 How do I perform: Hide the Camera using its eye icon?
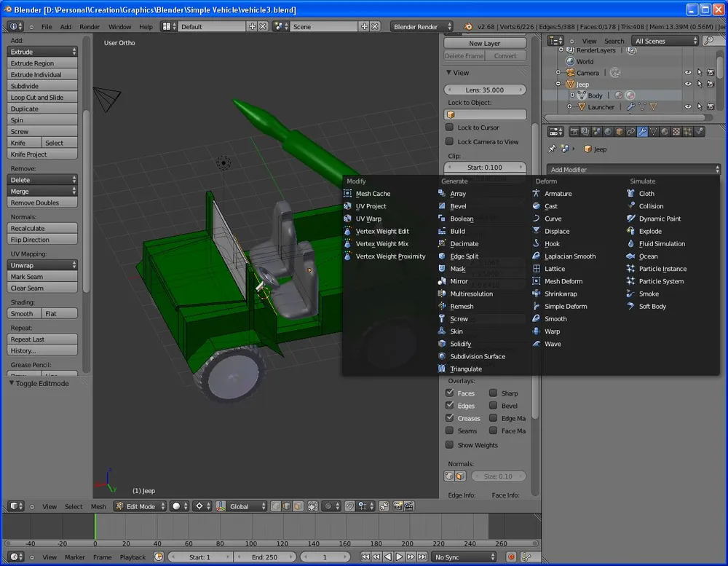(x=687, y=73)
